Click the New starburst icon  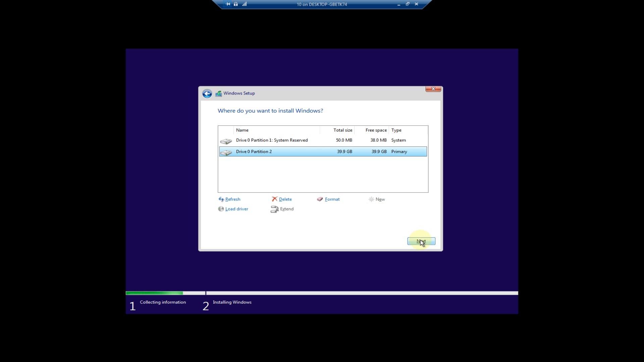click(371, 199)
